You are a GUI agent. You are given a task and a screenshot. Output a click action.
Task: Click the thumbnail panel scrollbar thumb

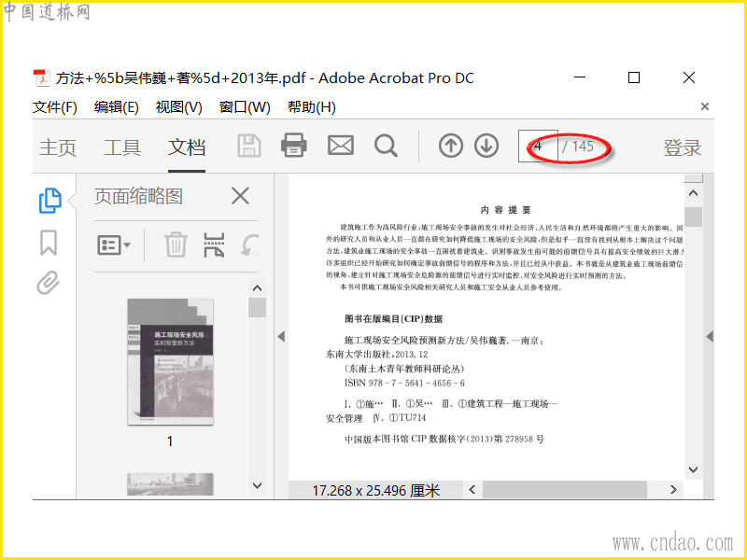click(258, 307)
